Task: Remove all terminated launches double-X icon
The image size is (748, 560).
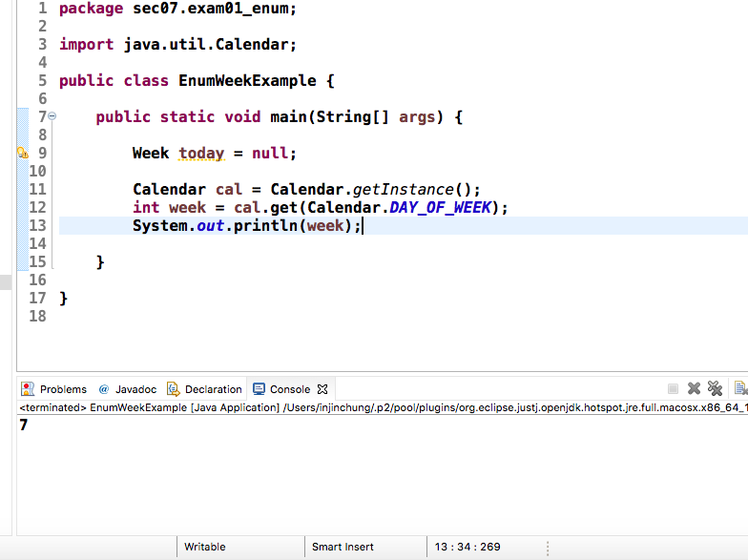Action: point(715,389)
